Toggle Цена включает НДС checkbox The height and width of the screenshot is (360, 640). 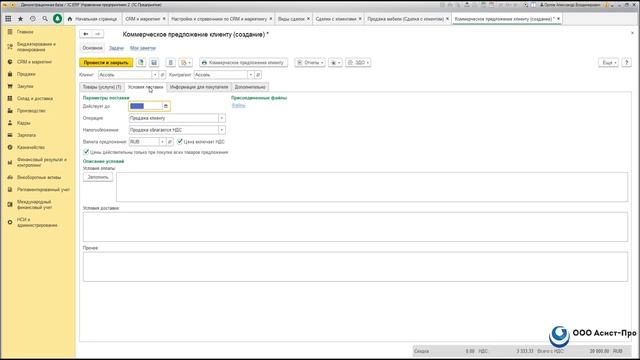click(180, 142)
